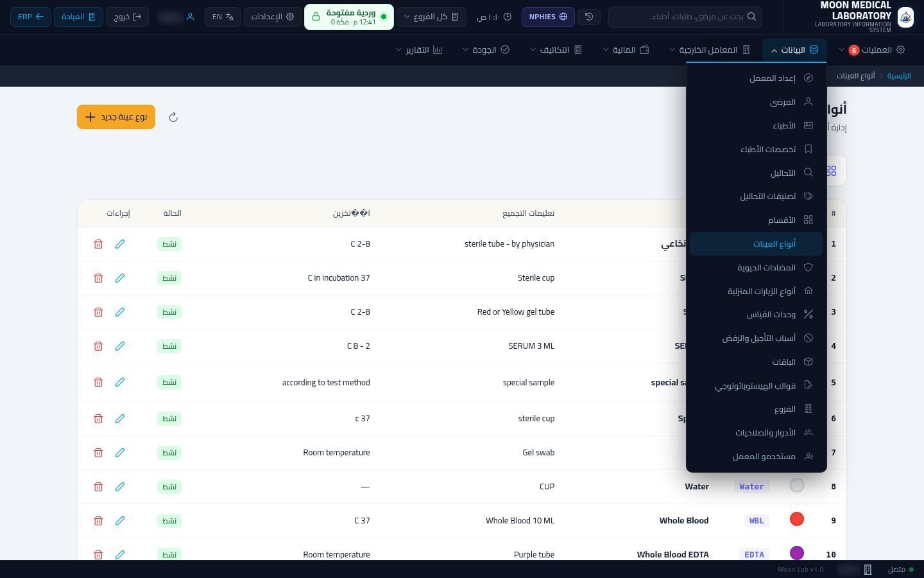Edit the row numbered 6 with storage c 37
The image size is (924, 578).
click(x=120, y=419)
